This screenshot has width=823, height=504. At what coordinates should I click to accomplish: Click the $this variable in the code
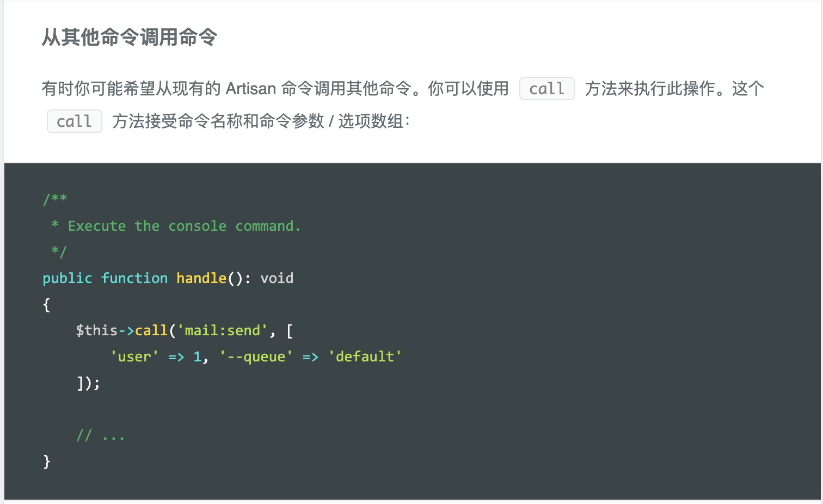[x=97, y=330]
